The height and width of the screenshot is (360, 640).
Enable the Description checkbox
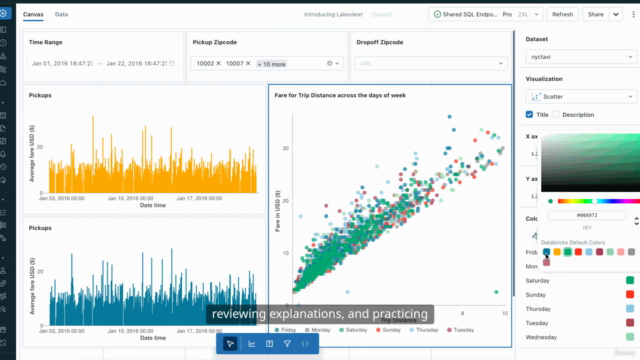(x=556, y=114)
